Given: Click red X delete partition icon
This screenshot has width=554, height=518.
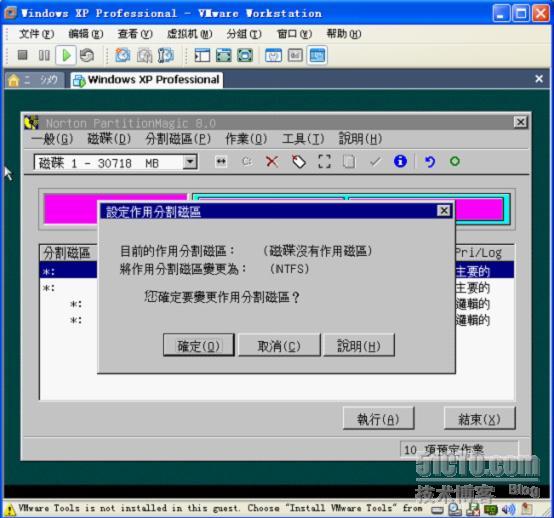Looking at the screenshot, I should [272, 161].
